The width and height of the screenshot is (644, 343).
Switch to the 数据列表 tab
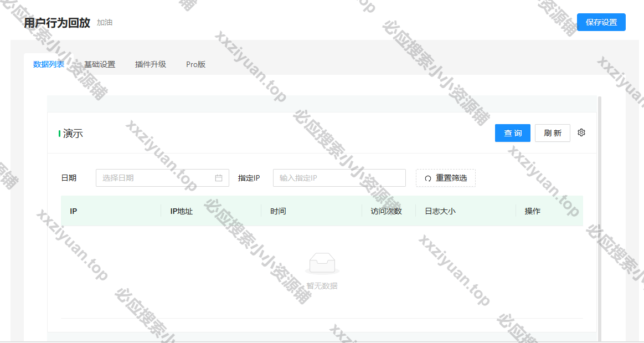click(x=49, y=64)
